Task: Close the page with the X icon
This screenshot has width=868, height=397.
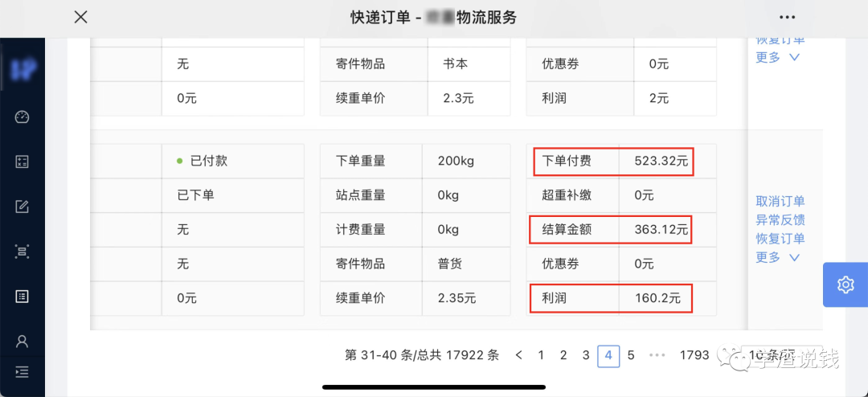Action: [80, 18]
